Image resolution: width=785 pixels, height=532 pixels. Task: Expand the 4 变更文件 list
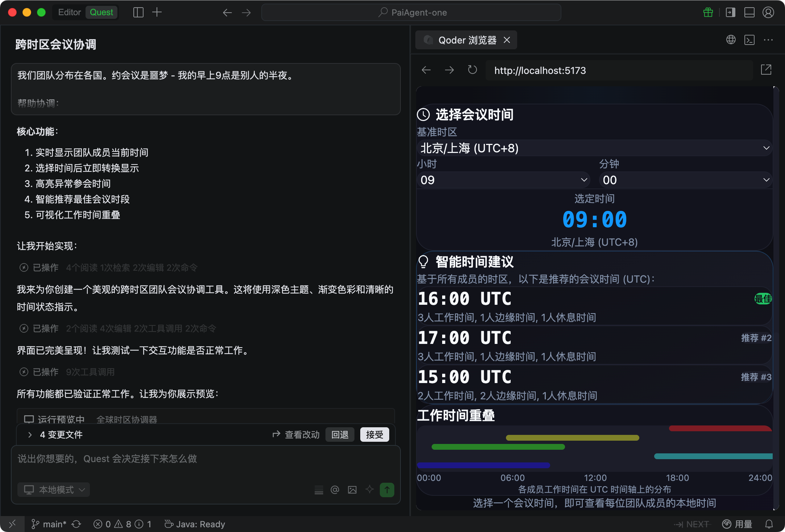[x=30, y=435]
